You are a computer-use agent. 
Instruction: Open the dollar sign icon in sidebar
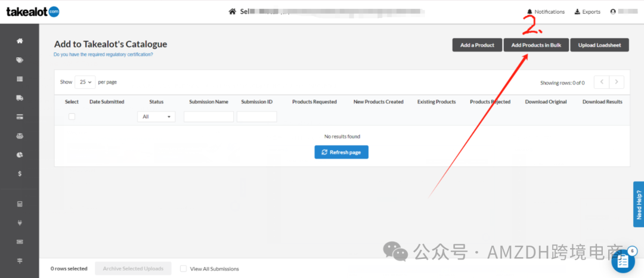click(x=19, y=174)
